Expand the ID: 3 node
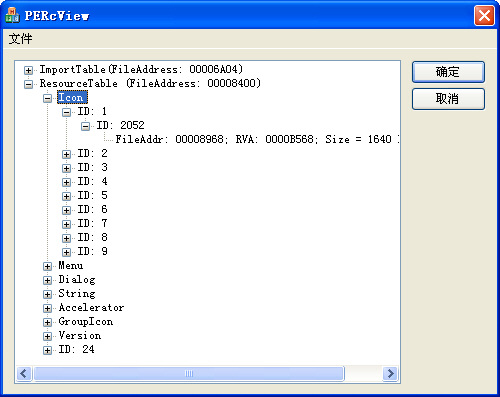Viewport: 500px width, 397px height. 67,168
